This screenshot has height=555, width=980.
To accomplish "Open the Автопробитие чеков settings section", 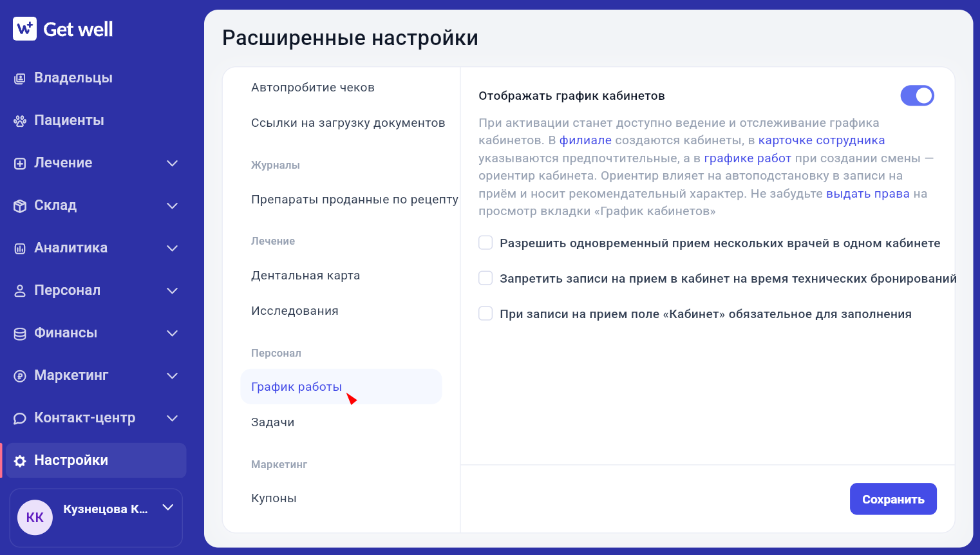I will pyautogui.click(x=313, y=88).
